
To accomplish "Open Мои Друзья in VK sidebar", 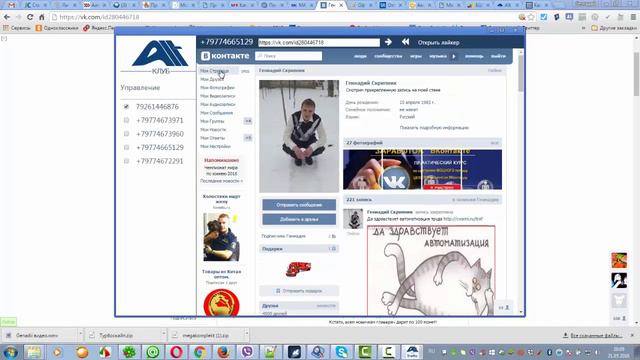I will click(x=212, y=79).
